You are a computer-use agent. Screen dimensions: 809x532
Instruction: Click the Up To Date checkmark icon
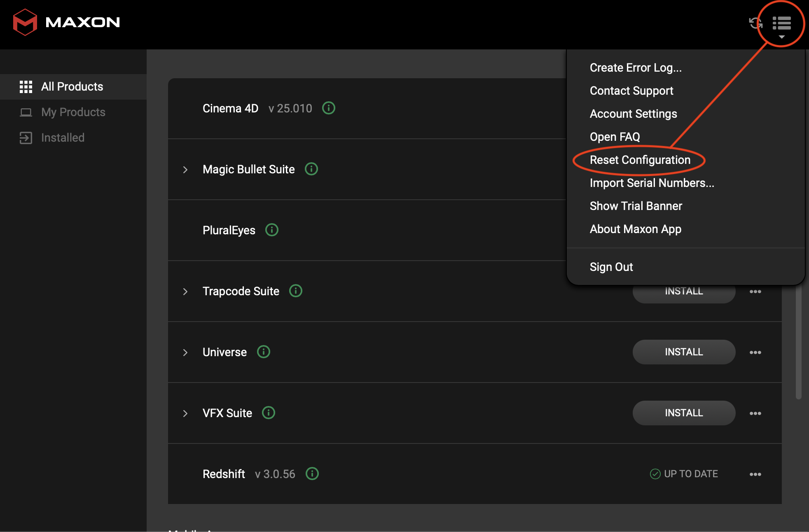655,474
